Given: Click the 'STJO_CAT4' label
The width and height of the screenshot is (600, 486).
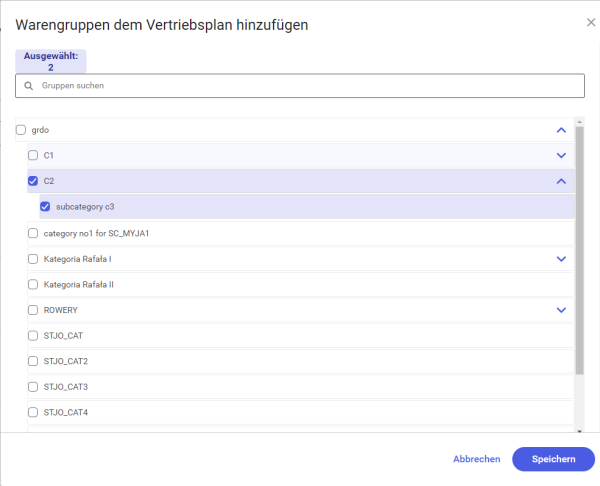Looking at the screenshot, I should tap(66, 413).
